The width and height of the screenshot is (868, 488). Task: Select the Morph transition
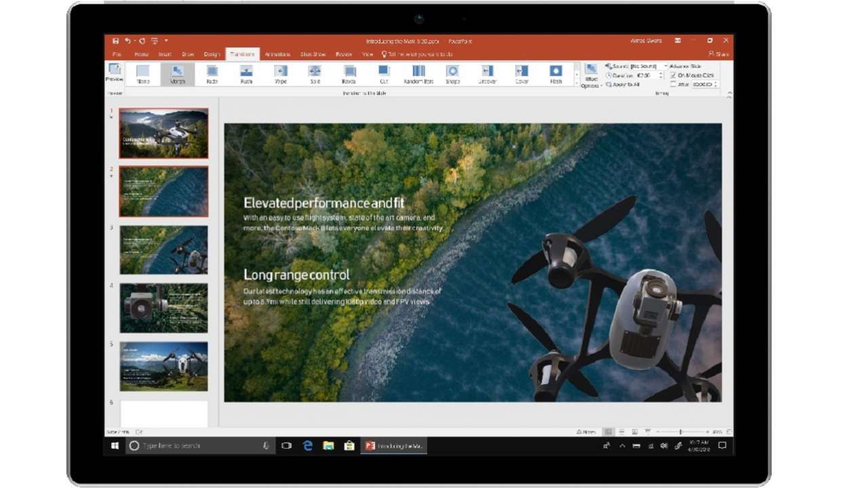(x=178, y=73)
